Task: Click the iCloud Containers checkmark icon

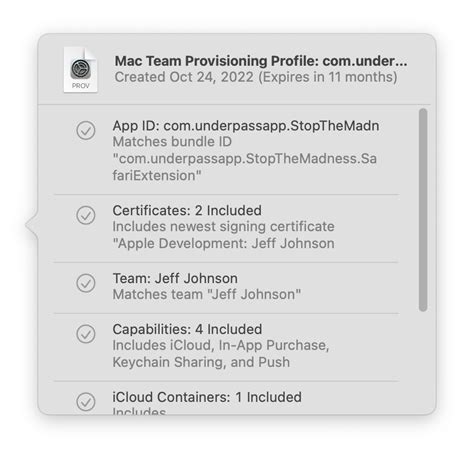Action: pyautogui.click(x=86, y=402)
